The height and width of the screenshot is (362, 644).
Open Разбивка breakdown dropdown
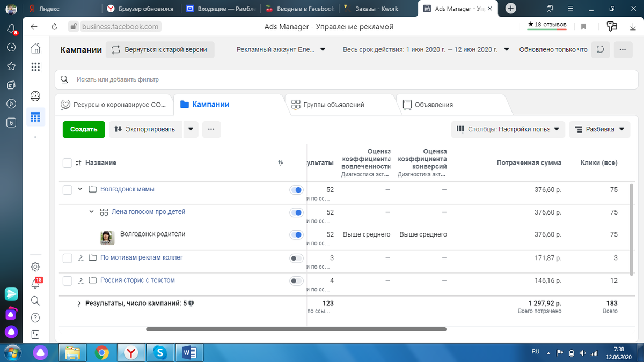[x=599, y=129]
